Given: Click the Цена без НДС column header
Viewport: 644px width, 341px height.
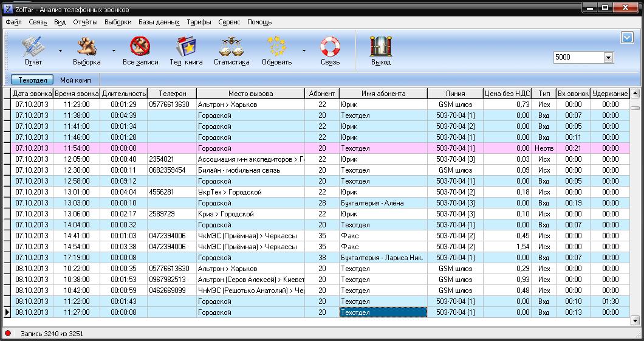Looking at the screenshot, I should coord(507,94).
